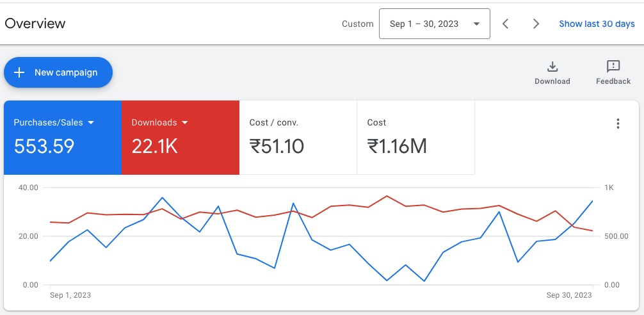Viewport: 644px width, 315px height.
Task: Expand the Purchases/Sales metric dropdown arrow
Action: (x=91, y=122)
